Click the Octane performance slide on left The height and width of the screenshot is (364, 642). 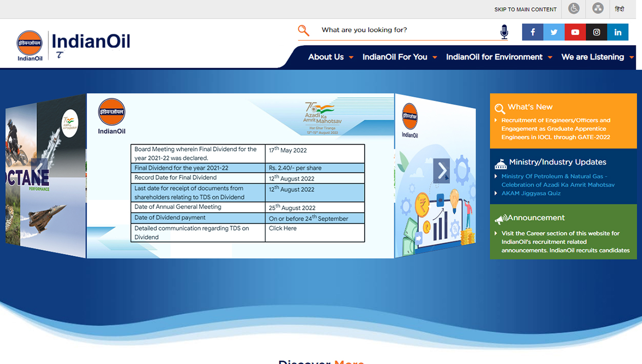(x=46, y=176)
